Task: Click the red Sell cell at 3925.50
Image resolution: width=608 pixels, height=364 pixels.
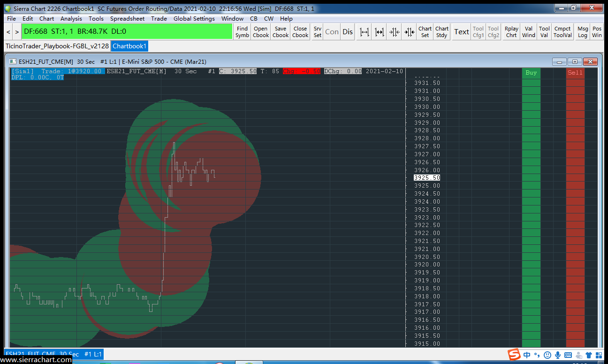Action: (x=575, y=178)
